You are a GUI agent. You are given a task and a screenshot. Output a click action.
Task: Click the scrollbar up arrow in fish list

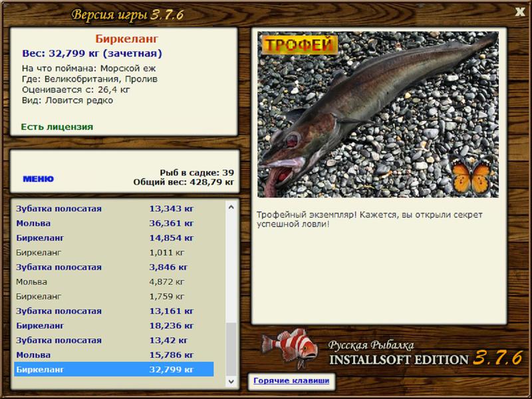(231, 207)
